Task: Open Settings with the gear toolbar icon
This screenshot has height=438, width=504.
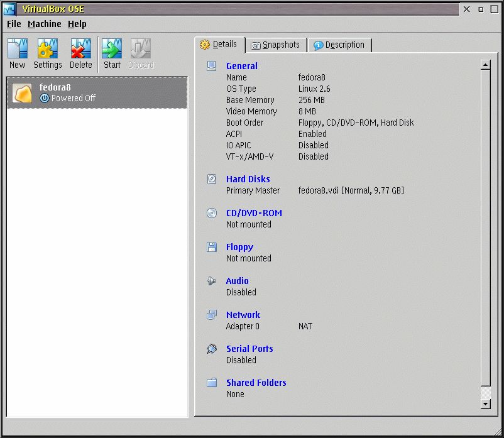Action: [48, 48]
